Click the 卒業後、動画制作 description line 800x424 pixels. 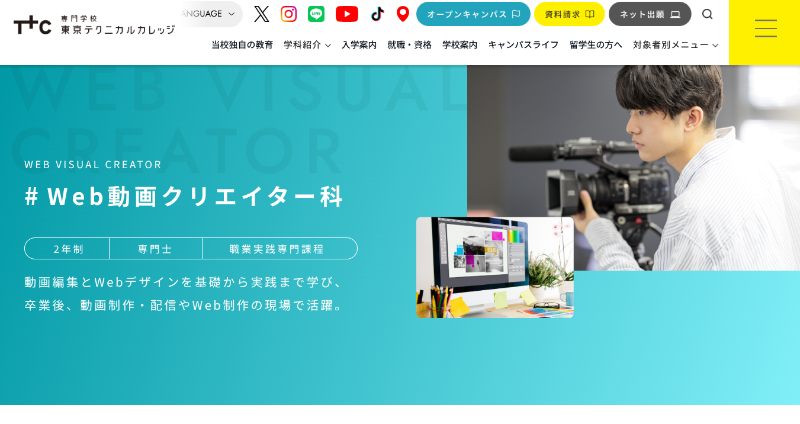184,305
